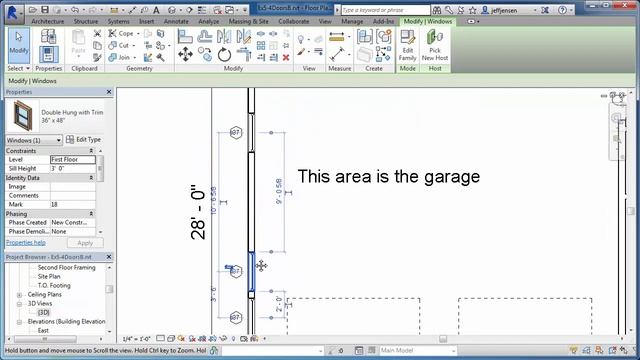Image resolution: width=640 pixels, height=360 pixels.
Task: Open the Architecture ribbon tab
Action: pyautogui.click(x=47, y=21)
